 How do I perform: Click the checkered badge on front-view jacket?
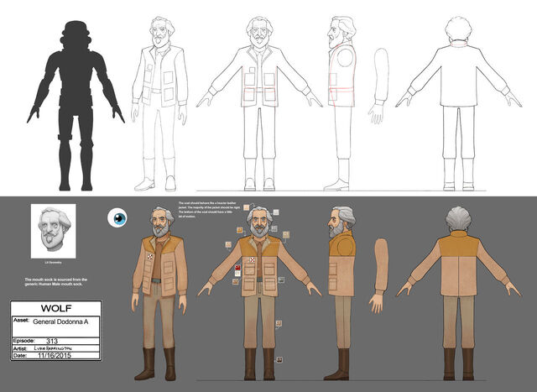[253, 260]
